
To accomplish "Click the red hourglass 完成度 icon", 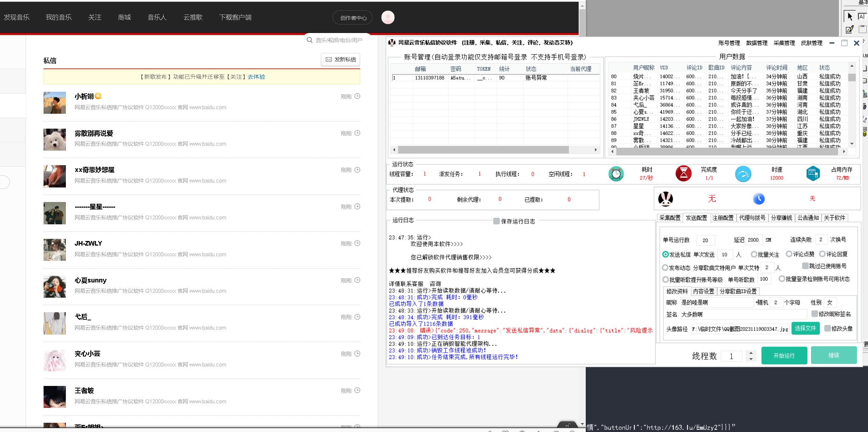I will tap(683, 174).
